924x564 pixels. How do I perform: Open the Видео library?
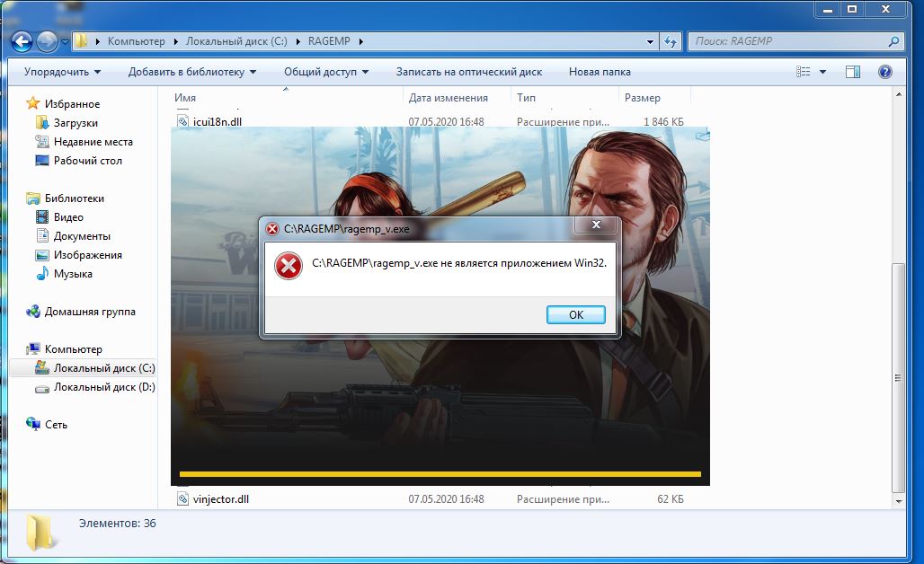point(68,216)
